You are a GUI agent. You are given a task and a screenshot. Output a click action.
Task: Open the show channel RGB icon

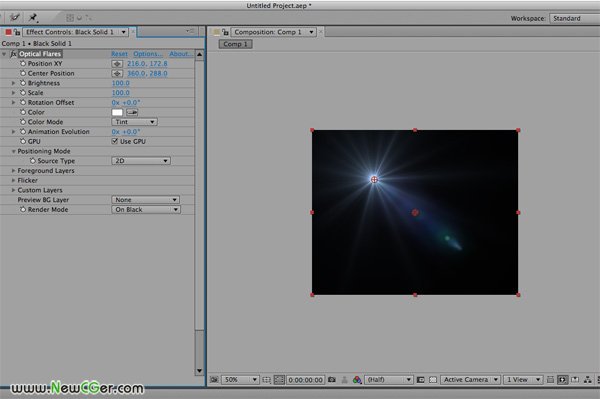(357, 379)
